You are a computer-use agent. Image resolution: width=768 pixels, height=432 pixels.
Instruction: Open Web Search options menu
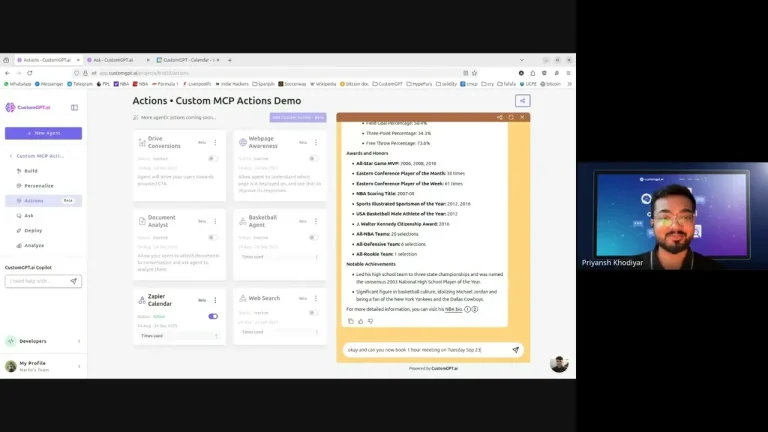tap(316, 298)
